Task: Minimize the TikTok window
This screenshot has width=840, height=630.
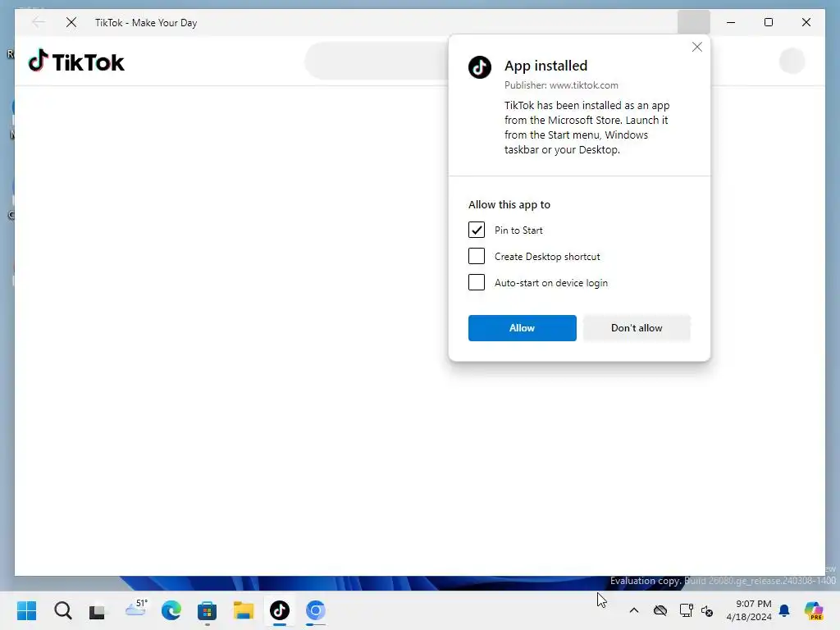Action: point(731,22)
